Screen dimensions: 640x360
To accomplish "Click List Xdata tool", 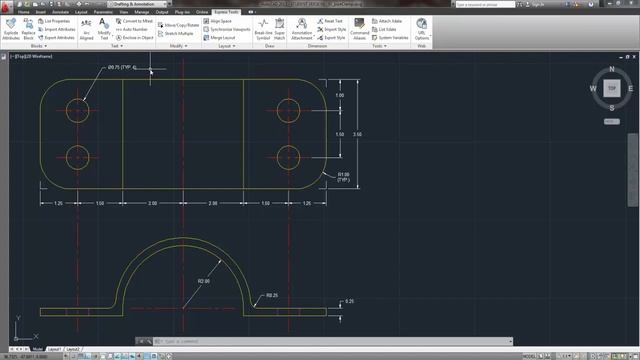I will (x=384, y=29).
